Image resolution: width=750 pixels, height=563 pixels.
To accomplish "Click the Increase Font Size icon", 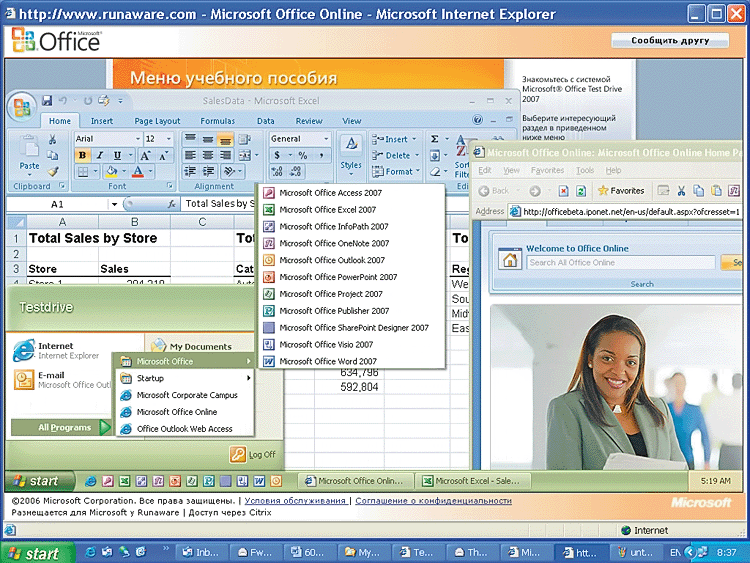I will coord(145,155).
